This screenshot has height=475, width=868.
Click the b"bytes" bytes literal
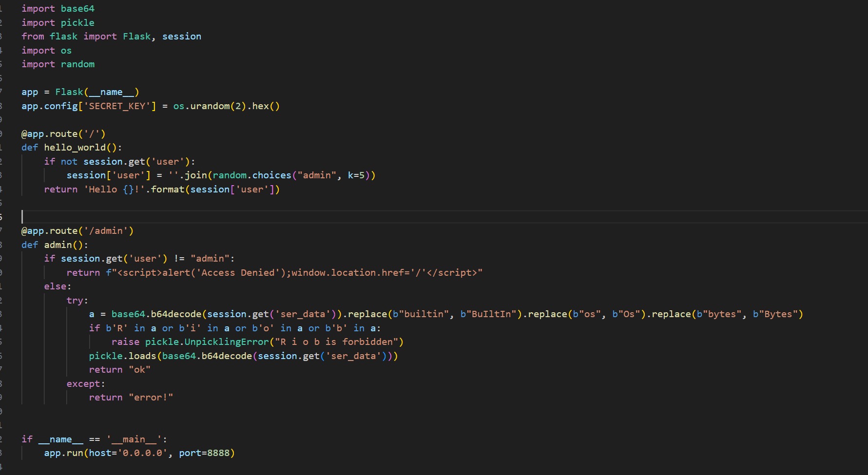[719, 314]
